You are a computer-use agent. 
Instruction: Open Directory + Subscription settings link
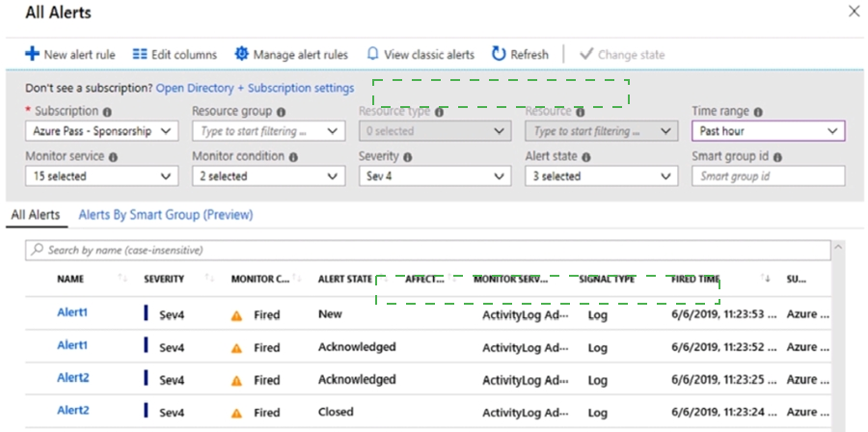(256, 88)
